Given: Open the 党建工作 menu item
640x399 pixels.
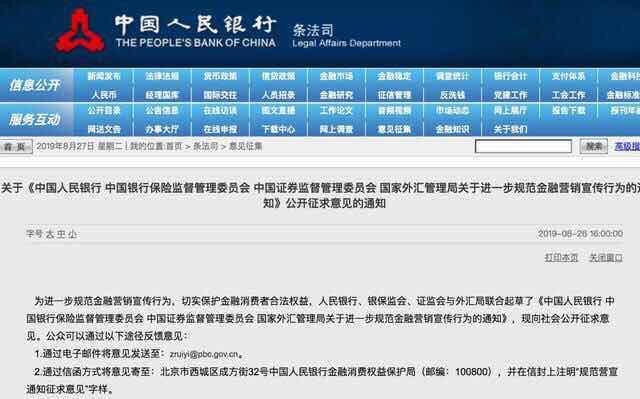Looking at the screenshot, I should tap(510, 95).
